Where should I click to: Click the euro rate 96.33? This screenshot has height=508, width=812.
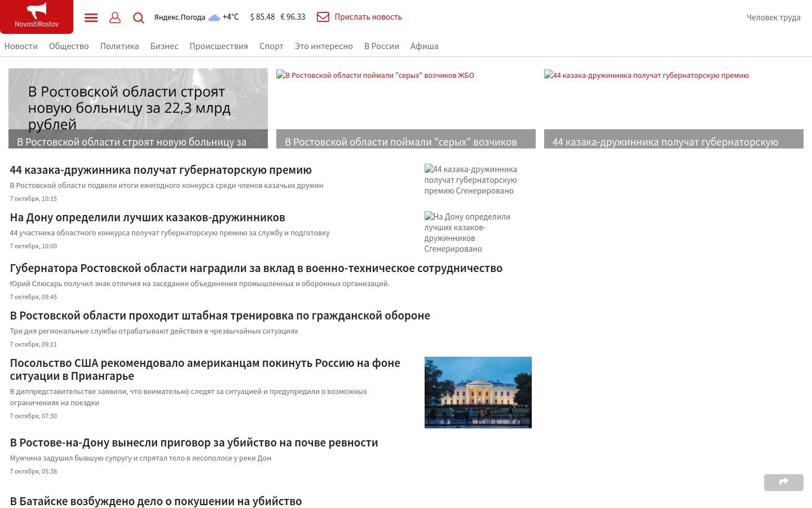[293, 17]
